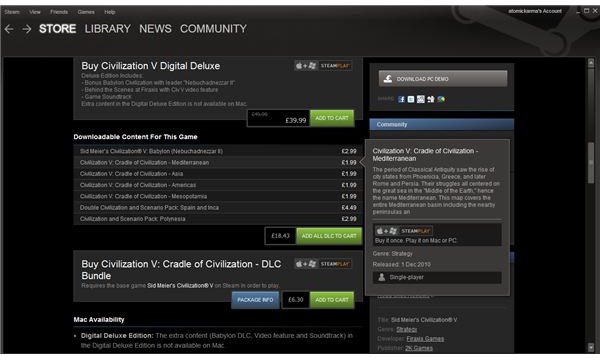Open Package Info for the DLC Bundle
This screenshot has width=600, height=360.
point(255,300)
